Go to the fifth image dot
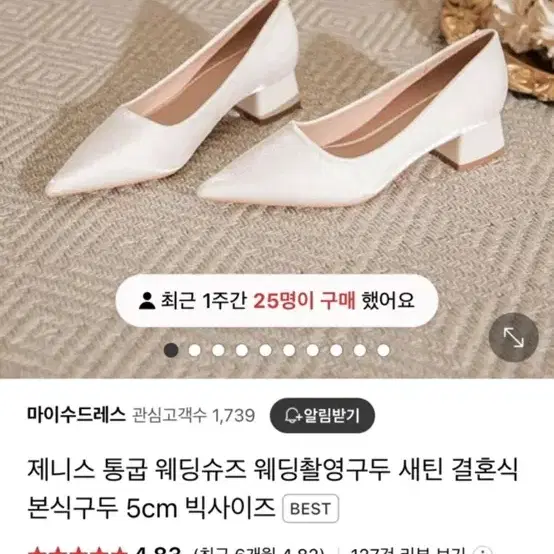554x554 pixels. 265,350
